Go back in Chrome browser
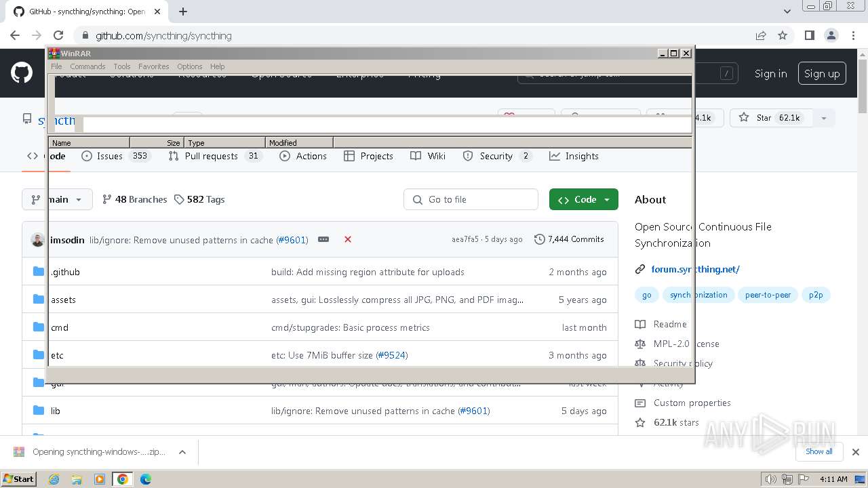This screenshot has width=868, height=488. (x=15, y=35)
